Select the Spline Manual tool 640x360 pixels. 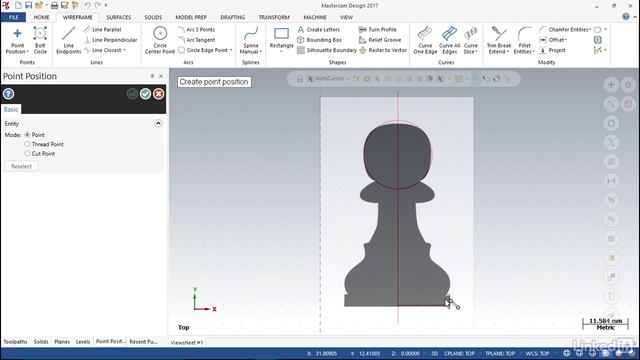click(251, 41)
